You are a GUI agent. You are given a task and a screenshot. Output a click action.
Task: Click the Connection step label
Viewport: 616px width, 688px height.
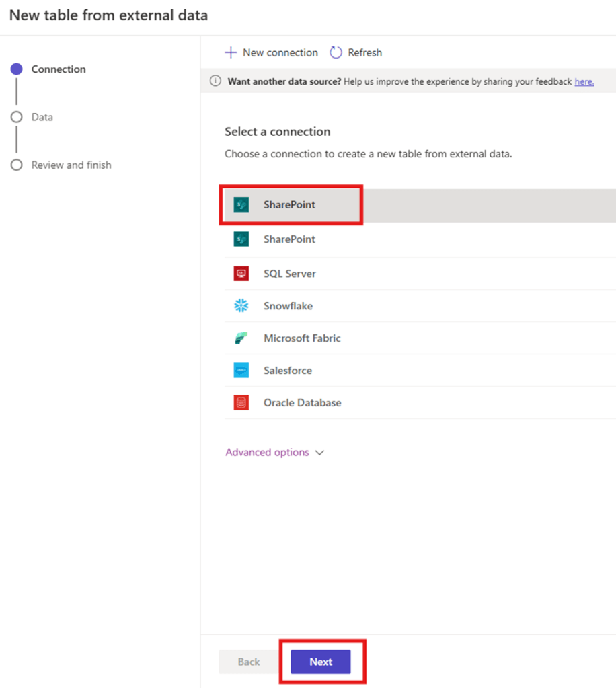(59, 69)
